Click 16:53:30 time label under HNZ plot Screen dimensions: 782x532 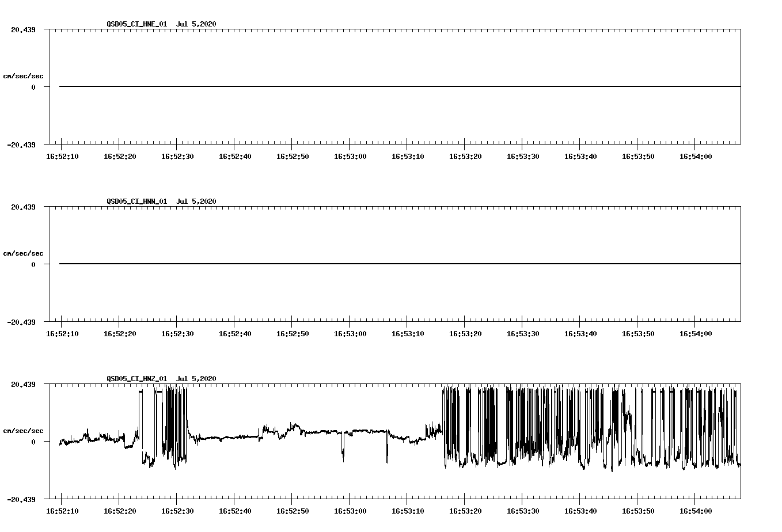click(x=523, y=511)
